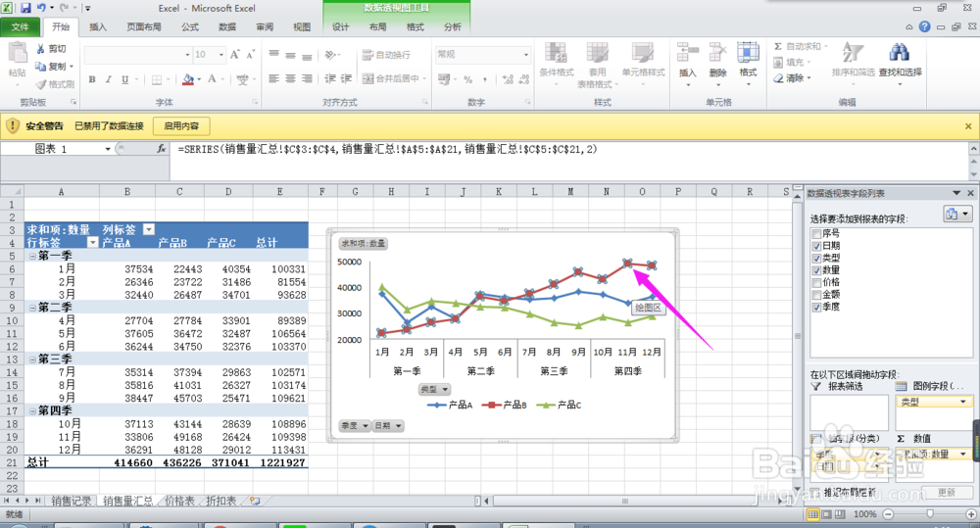
Task: Open the 行标签 filter dropdown in pivot table
Action: point(92,242)
